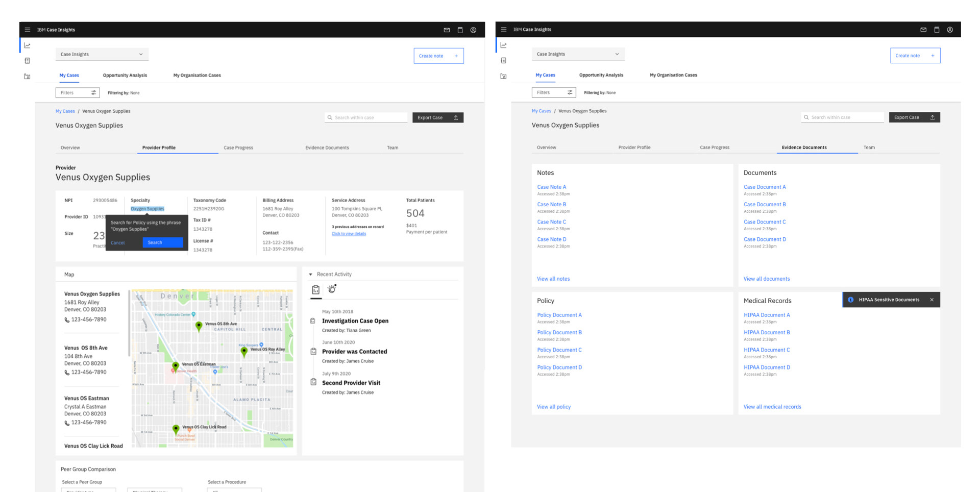The width and height of the screenshot is (980, 492).
Task: Focus Search within case field in left window
Action: pos(366,118)
